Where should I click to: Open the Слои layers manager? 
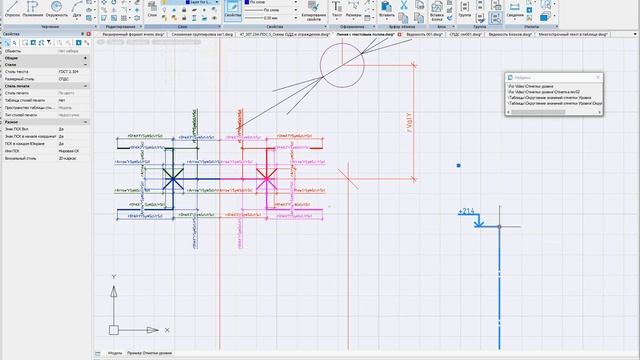[152, 9]
